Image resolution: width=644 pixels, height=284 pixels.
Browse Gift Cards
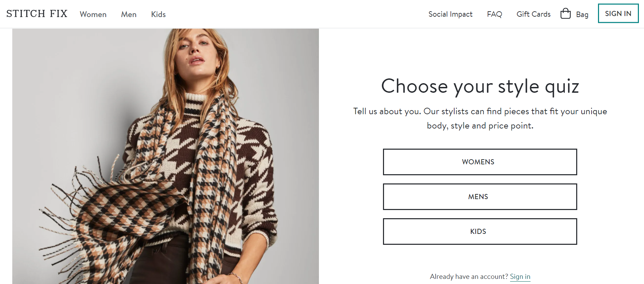click(533, 14)
